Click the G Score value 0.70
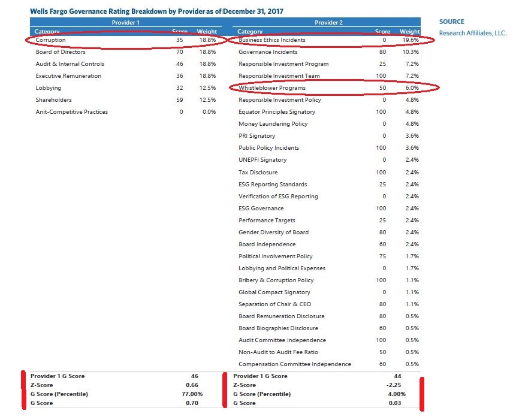Screen dimensions: 516x420 tap(192, 403)
